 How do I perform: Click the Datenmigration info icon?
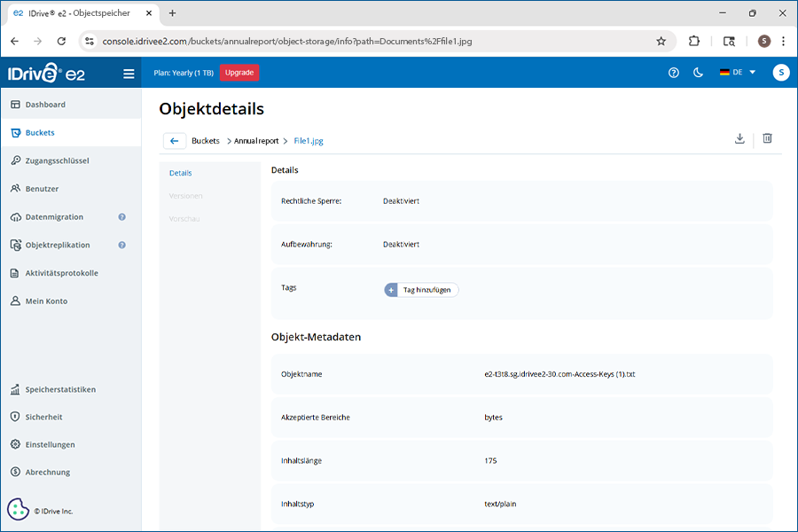[x=122, y=217]
